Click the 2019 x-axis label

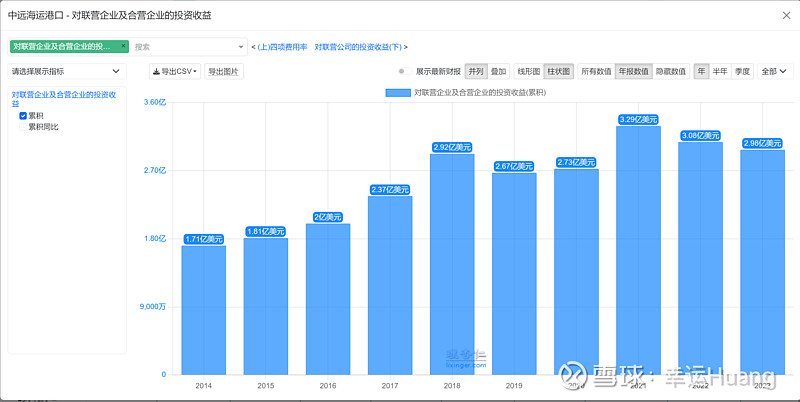point(514,386)
